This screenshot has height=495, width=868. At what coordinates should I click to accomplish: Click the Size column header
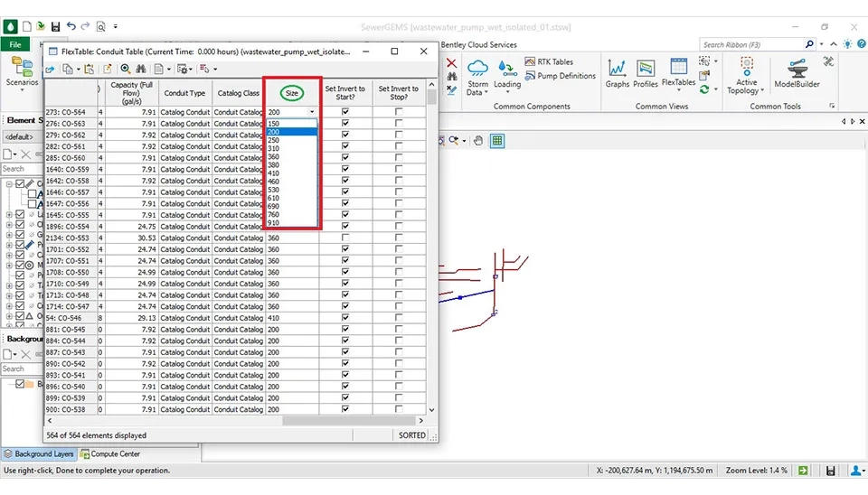tap(291, 92)
